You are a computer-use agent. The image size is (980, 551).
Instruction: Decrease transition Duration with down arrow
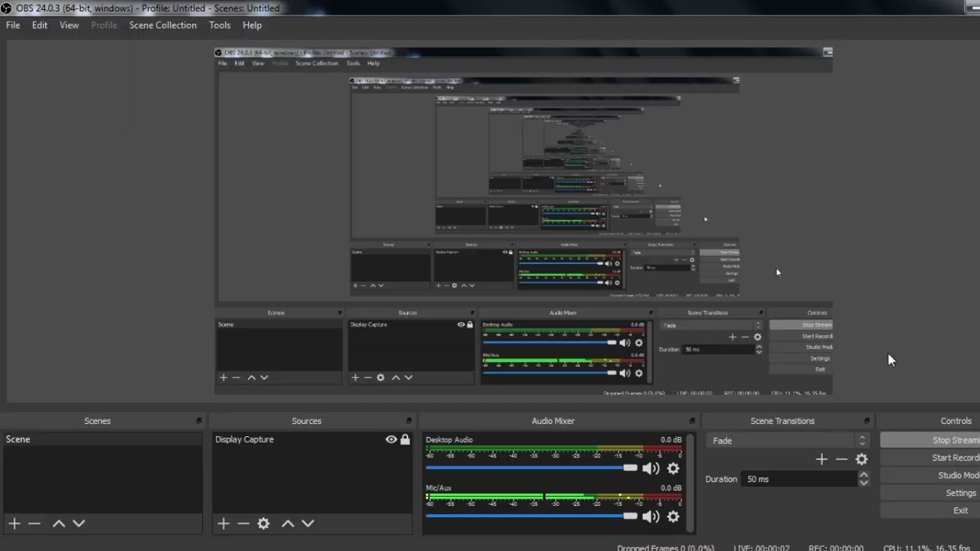pos(864,483)
